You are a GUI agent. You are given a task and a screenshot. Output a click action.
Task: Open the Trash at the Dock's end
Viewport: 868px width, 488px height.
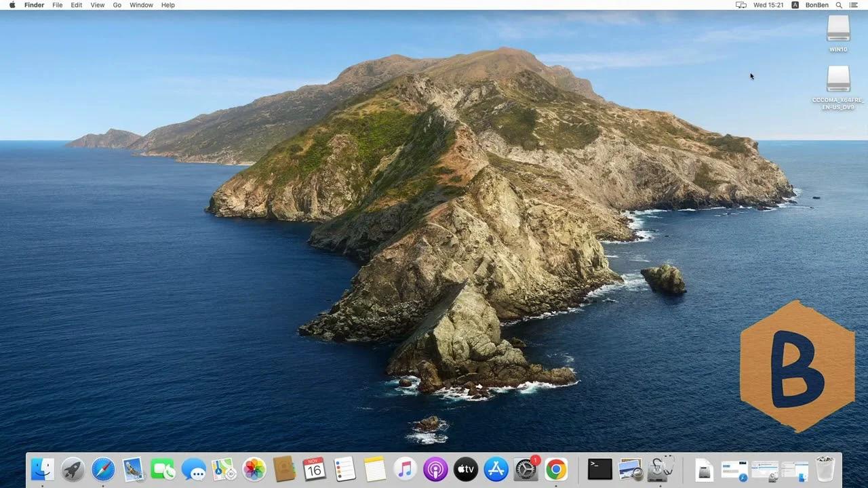coord(825,468)
